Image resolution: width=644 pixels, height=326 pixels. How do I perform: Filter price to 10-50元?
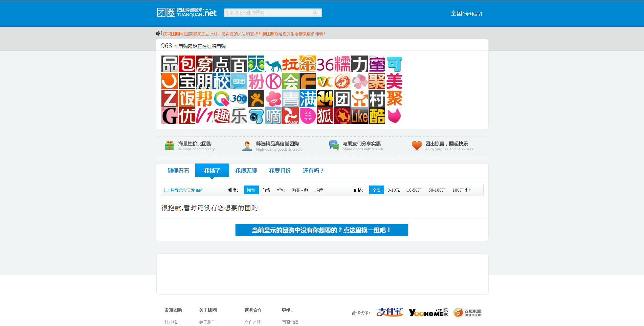pos(414,190)
